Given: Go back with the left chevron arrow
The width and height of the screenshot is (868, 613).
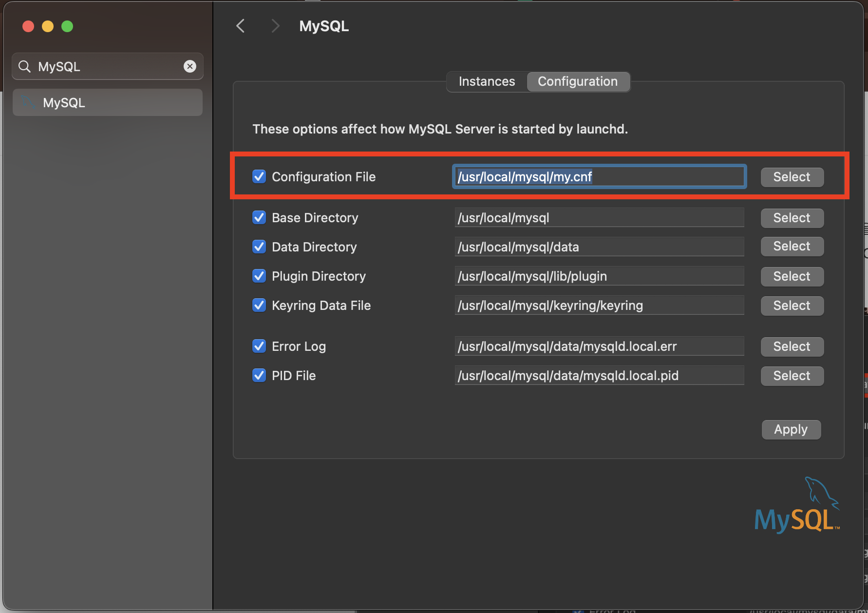Looking at the screenshot, I should tap(240, 26).
